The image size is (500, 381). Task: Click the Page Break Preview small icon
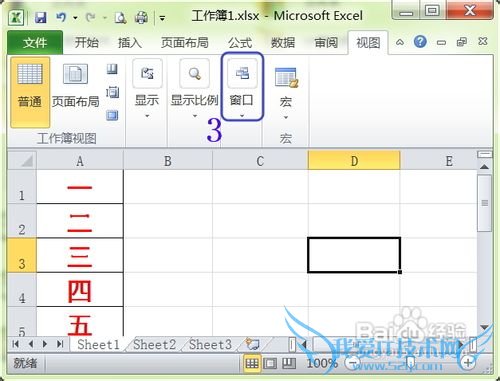112,69
